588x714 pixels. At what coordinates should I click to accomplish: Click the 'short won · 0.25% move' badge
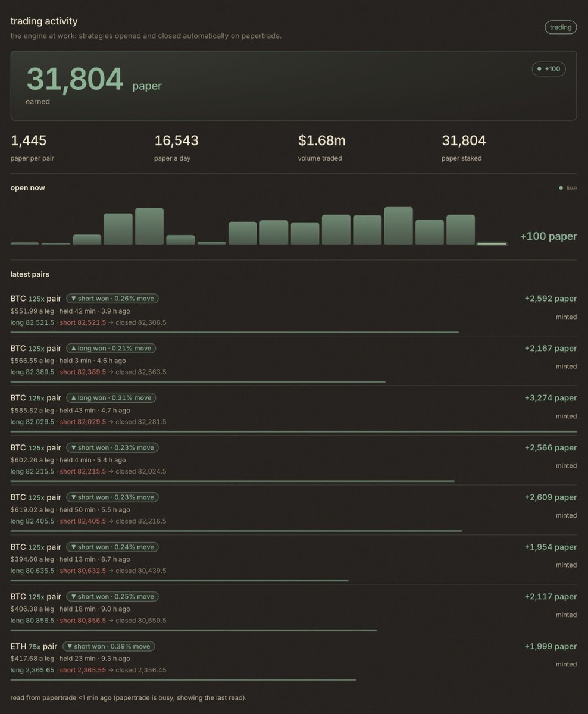pos(112,596)
